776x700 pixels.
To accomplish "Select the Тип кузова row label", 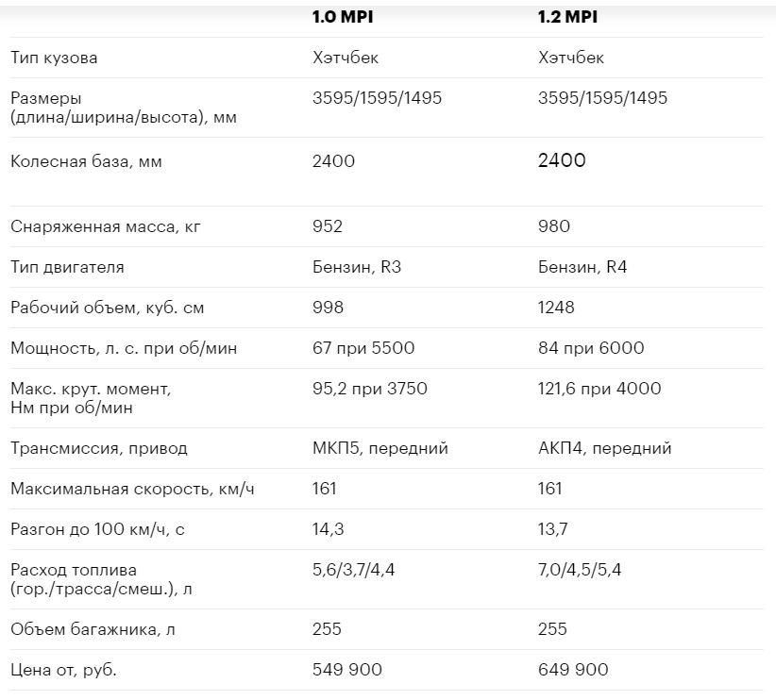I will pyautogui.click(x=54, y=58).
